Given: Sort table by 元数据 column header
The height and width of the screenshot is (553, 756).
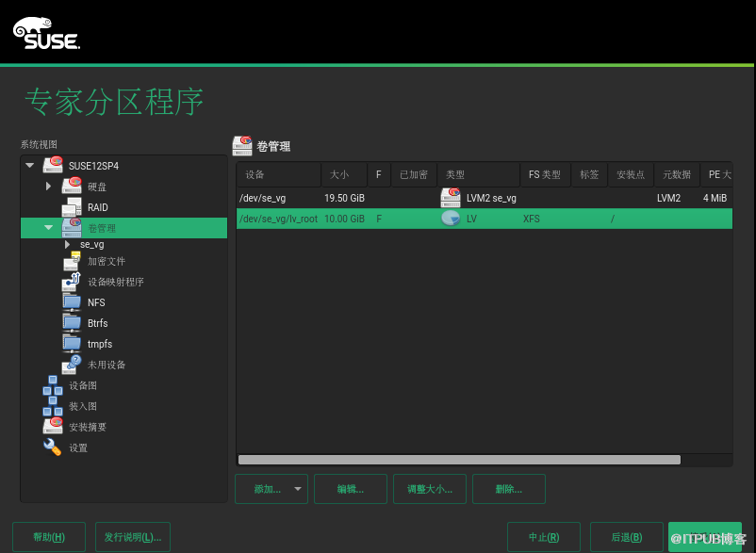Looking at the screenshot, I should click(x=677, y=174).
